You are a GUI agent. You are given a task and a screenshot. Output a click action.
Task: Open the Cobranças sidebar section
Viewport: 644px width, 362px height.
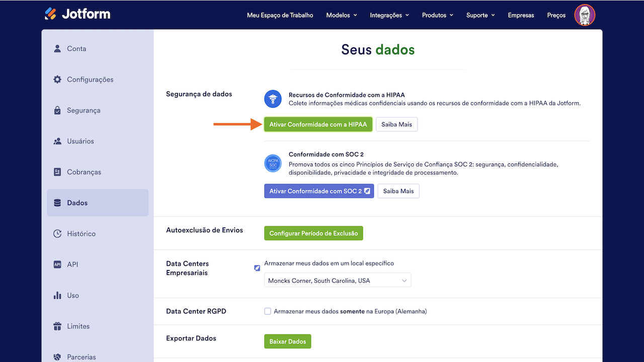[98, 172]
